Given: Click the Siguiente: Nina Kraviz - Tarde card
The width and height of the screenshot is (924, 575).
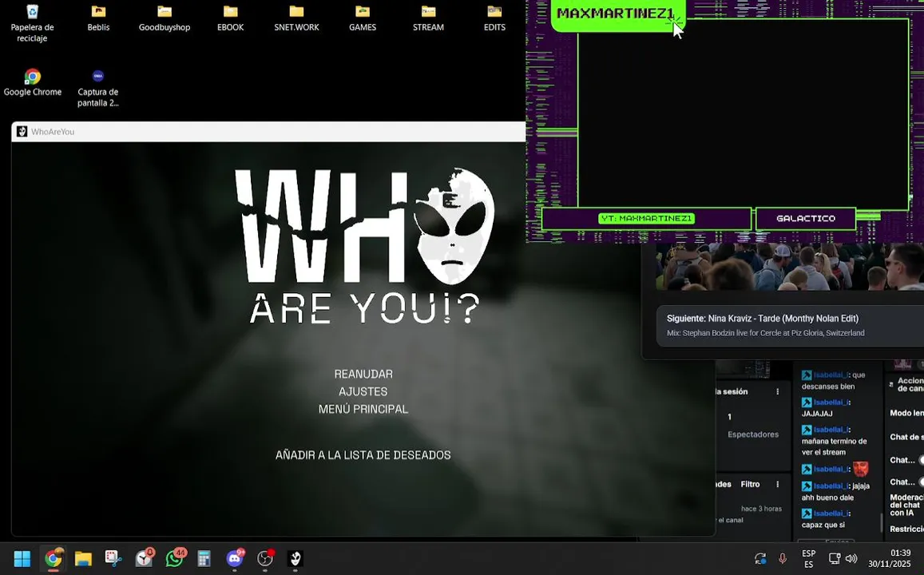Looking at the screenshot, I should click(x=790, y=325).
